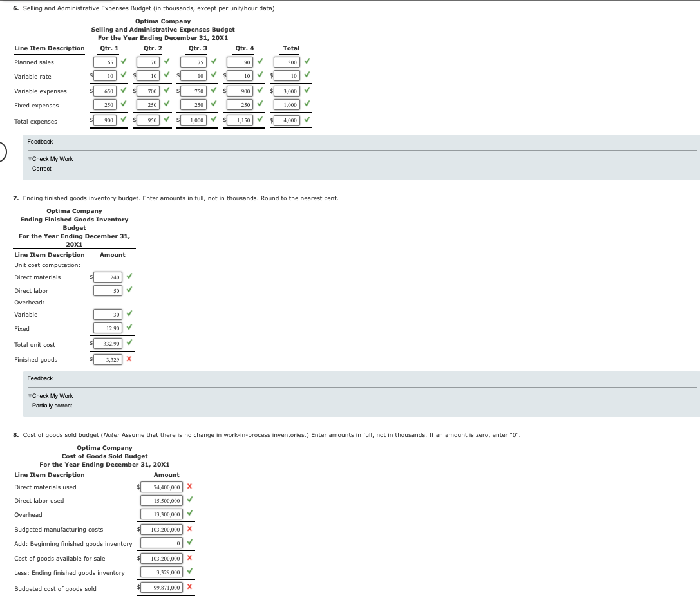Click the 'Qtr. 3' column header

[198, 48]
